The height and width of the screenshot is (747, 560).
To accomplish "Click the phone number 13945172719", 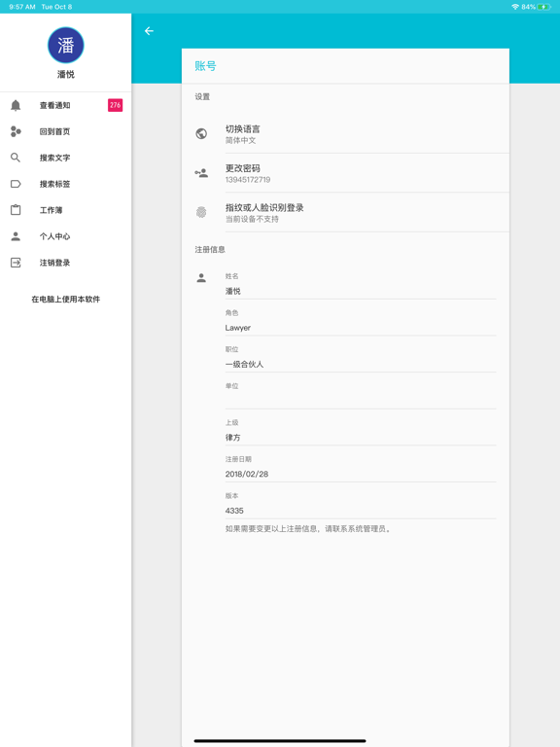I will 248,180.
